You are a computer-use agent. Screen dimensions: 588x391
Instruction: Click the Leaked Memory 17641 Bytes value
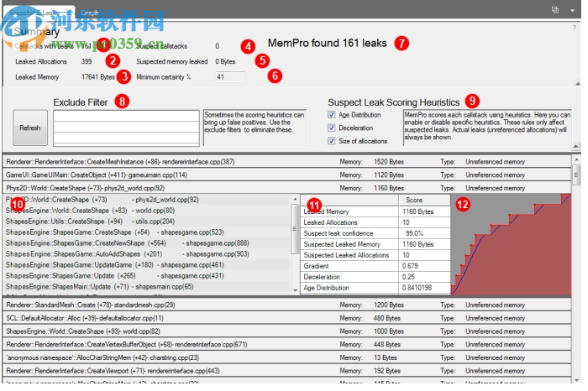(98, 77)
